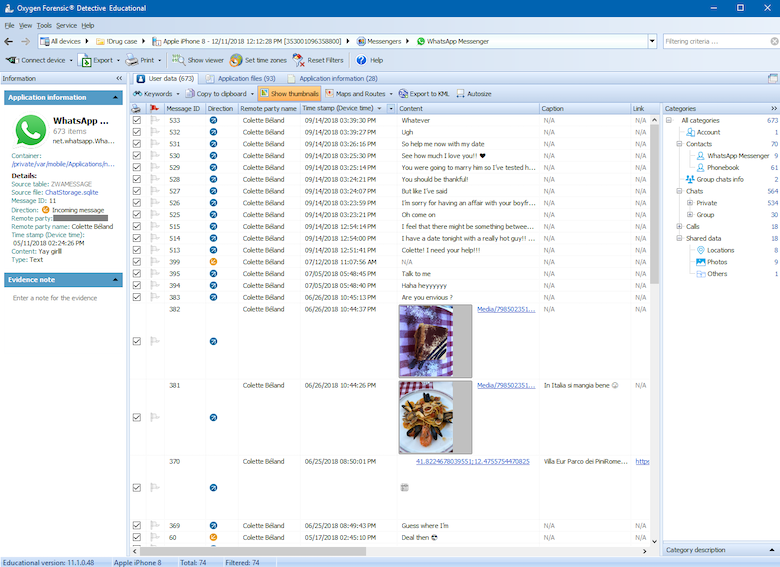Click the flag icon on row 532
780x567 pixels.
point(155,132)
